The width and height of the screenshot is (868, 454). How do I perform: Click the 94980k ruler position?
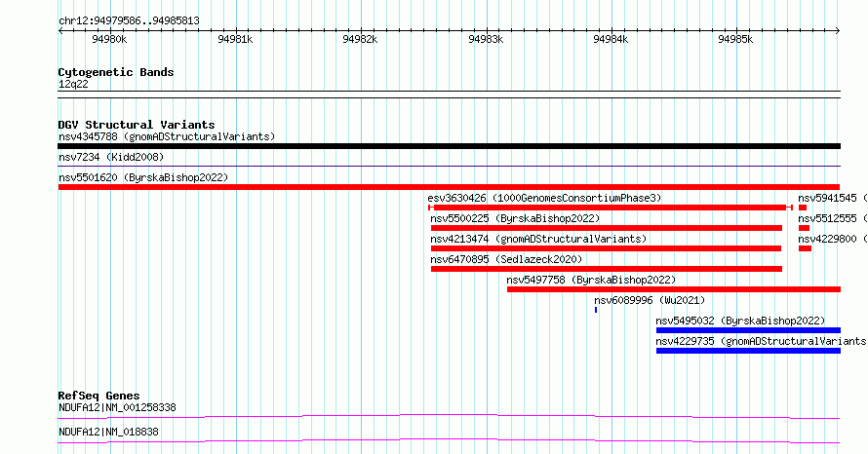109,39
